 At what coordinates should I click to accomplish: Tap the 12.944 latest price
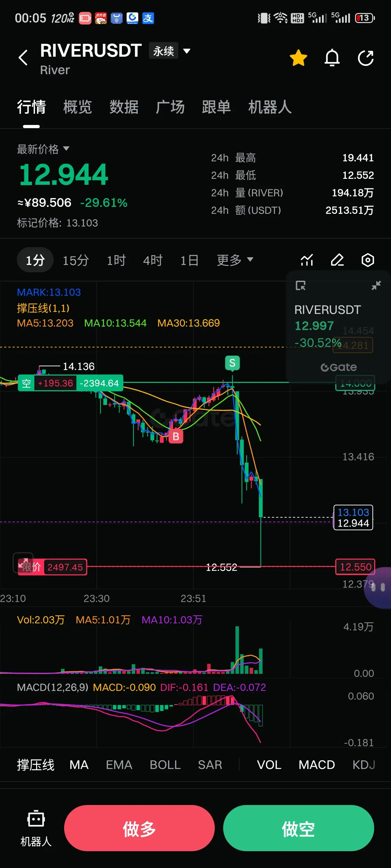[63, 175]
